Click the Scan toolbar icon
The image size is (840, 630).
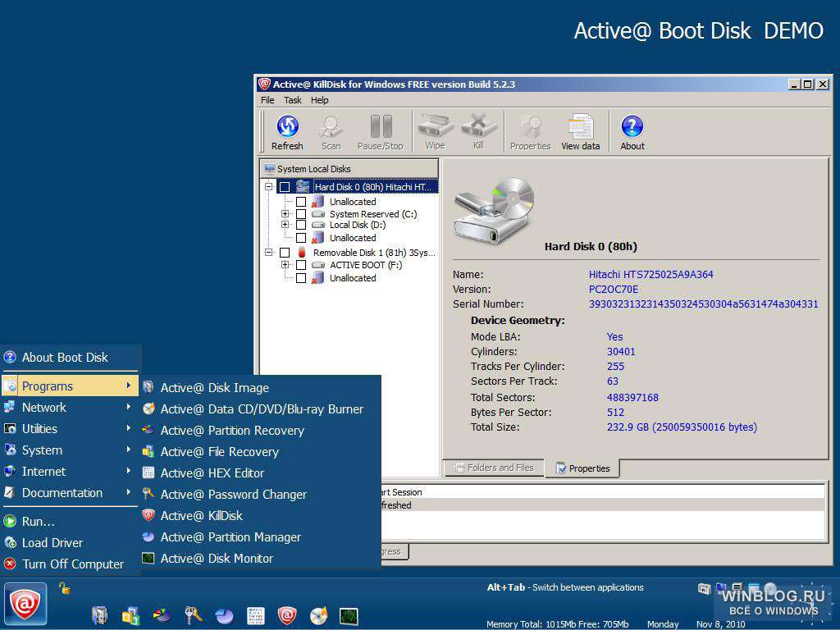(331, 132)
